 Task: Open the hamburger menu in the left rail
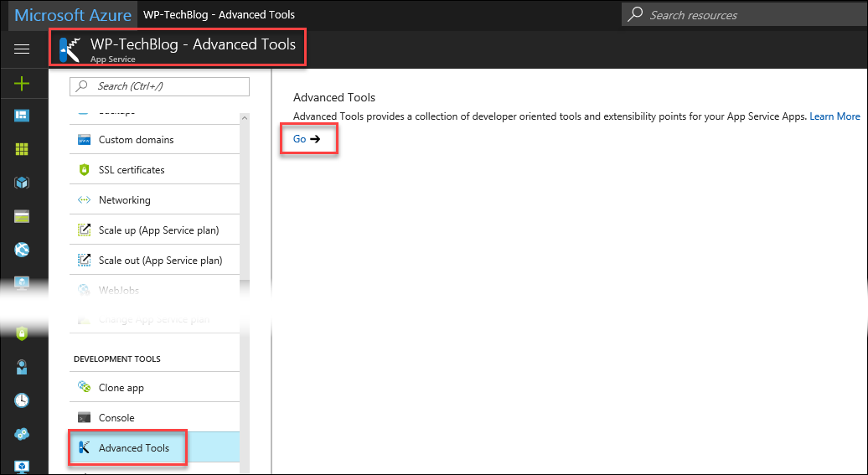coord(22,49)
